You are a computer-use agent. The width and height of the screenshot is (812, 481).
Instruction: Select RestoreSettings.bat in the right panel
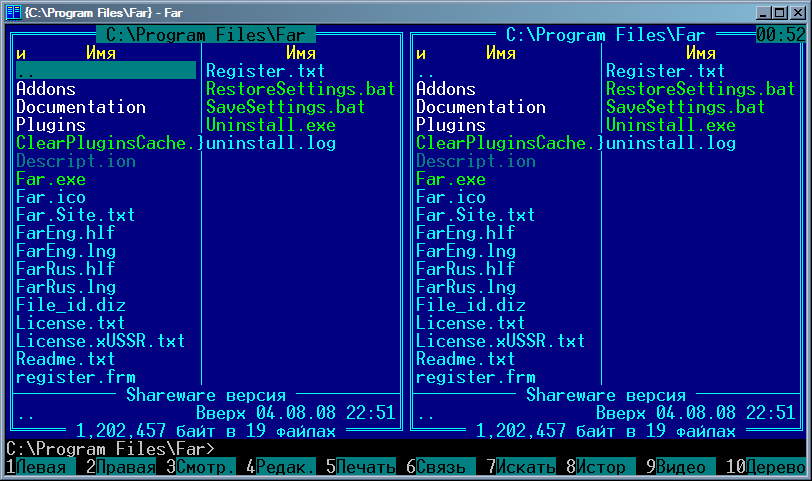(700, 89)
